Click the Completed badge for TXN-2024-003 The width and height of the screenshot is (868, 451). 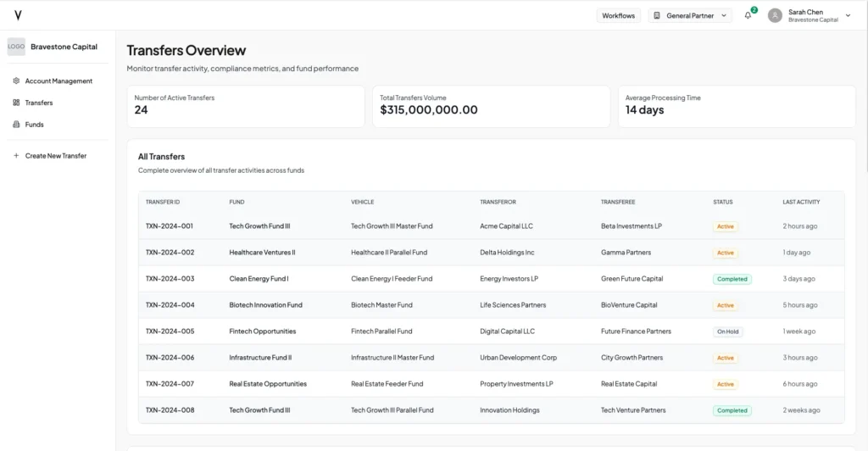(x=732, y=279)
